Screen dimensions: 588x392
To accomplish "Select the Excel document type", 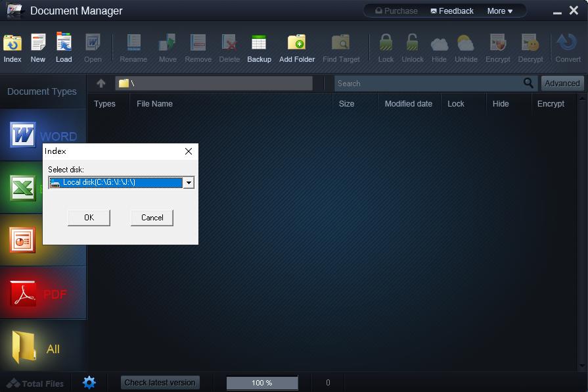I will 22,187.
